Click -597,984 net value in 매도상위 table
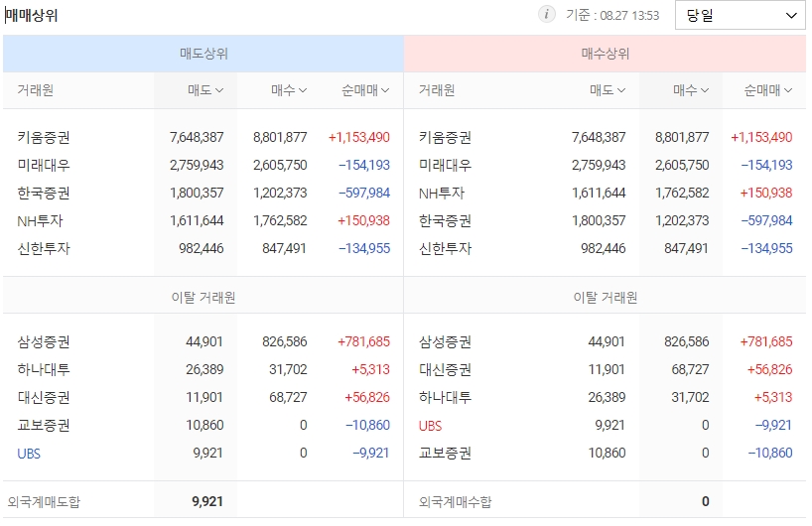Viewport: 812px width, 526px height. [x=364, y=194]
